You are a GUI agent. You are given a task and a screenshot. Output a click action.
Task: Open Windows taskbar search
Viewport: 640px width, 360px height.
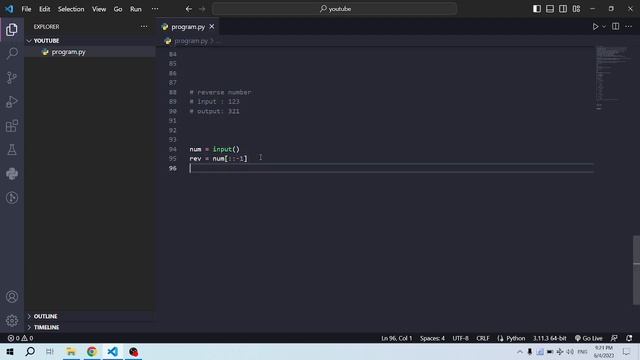(30, 351)
